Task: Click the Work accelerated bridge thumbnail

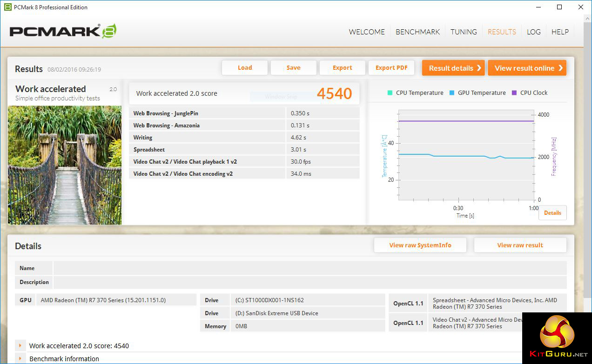Action: (x=65, y=165)
